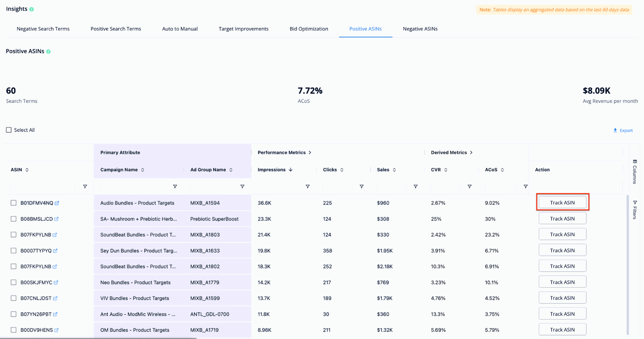Track ASIN in MIXB_A1633 row

(562, 250)
